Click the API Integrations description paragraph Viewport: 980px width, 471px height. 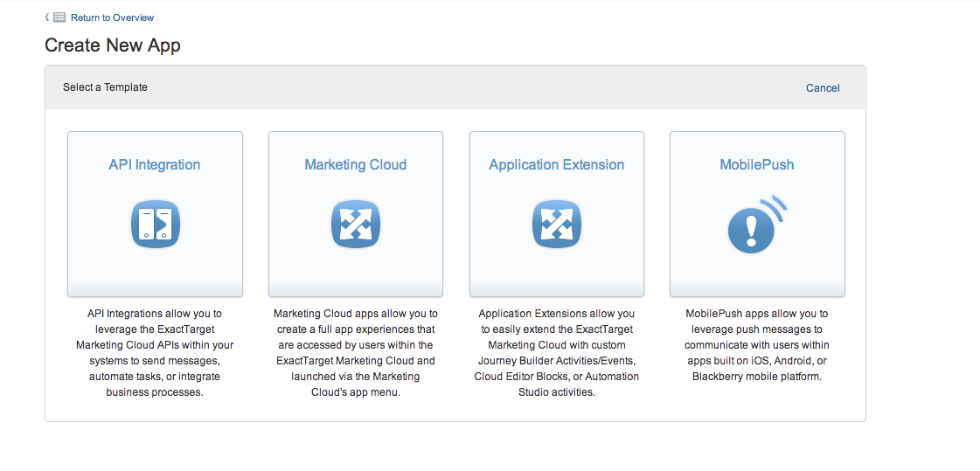coord(155,353)
